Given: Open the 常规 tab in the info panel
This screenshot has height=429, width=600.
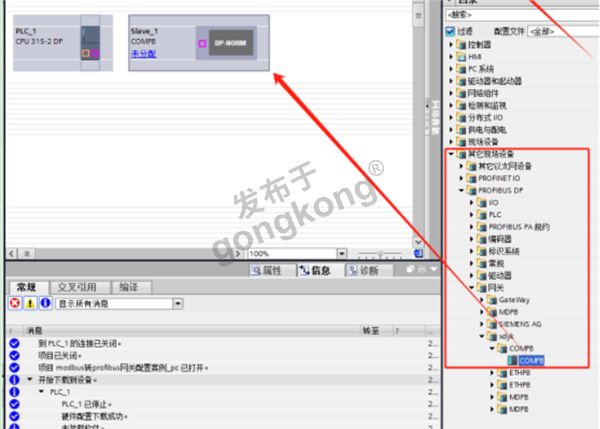Looking at the screenshot, I should 27,287.
